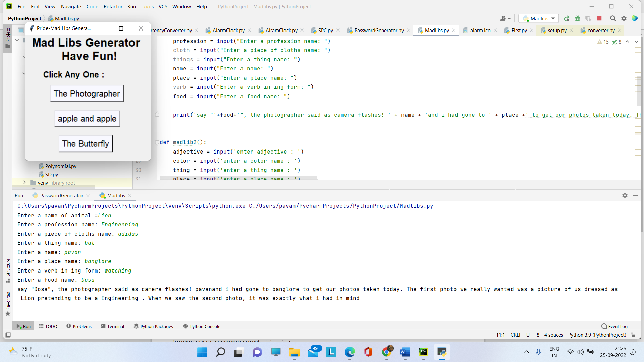Open IDE settings gear in top toolbar
This screenshot has height=362, width=644.
[x=624, y=19]
